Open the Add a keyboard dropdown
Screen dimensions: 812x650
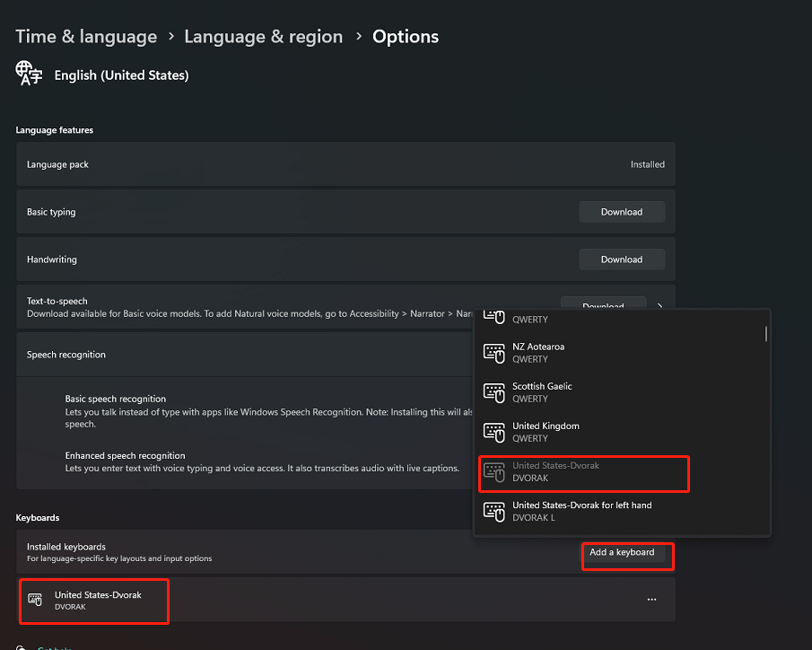click(622, 552)
